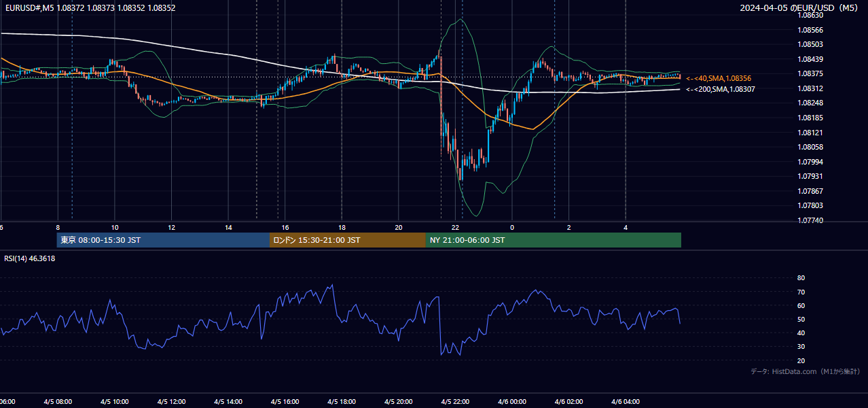
Task: Click price scale value 1.08248
Action: tap(809, 103)
